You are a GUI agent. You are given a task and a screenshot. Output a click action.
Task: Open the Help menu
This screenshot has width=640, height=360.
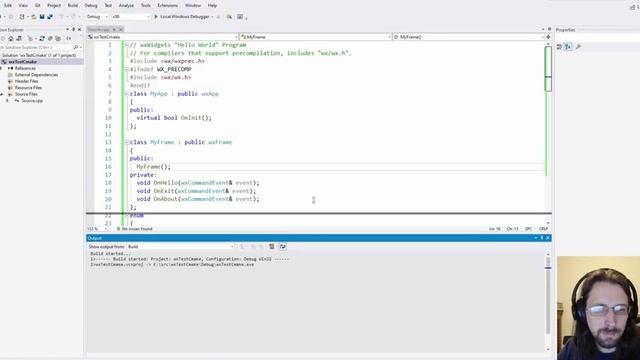tap(212, 6)
